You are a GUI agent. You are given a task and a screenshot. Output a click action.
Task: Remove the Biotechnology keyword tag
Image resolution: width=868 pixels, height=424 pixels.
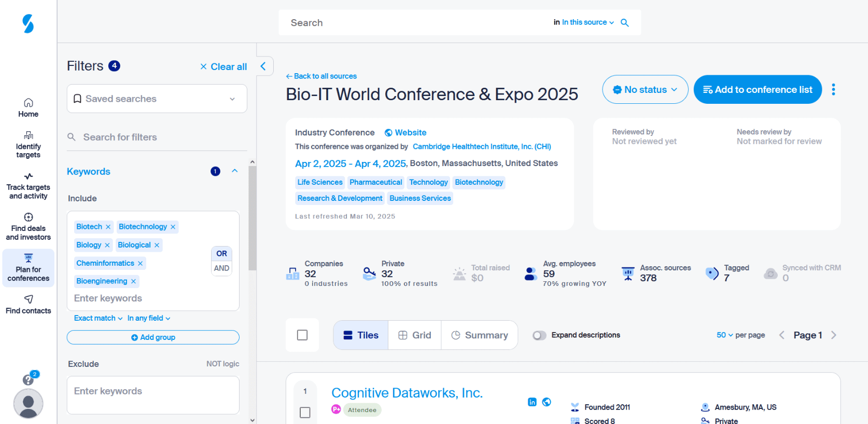(x=173, y=227)
